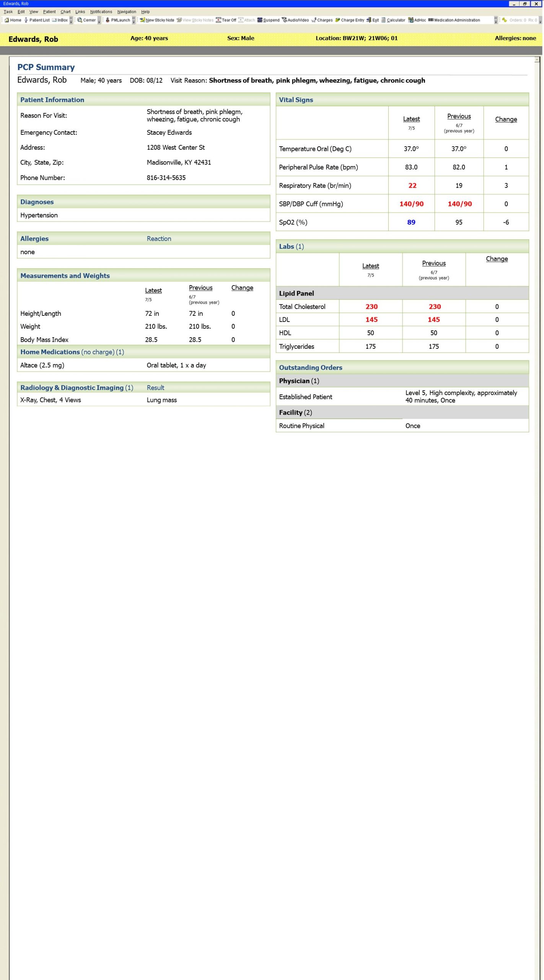Open the Edit menu

(21, 12)
